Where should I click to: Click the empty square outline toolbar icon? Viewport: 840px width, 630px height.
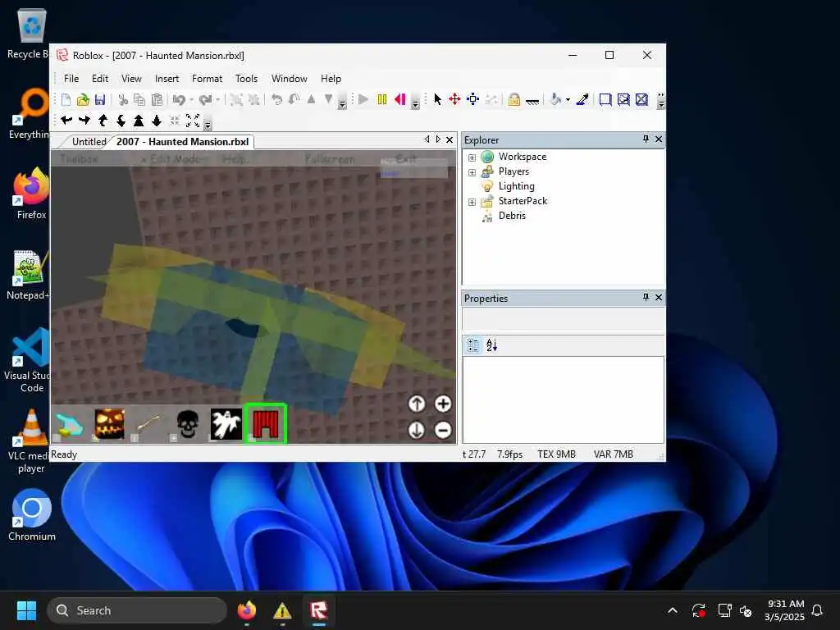[x=605, y=99]
